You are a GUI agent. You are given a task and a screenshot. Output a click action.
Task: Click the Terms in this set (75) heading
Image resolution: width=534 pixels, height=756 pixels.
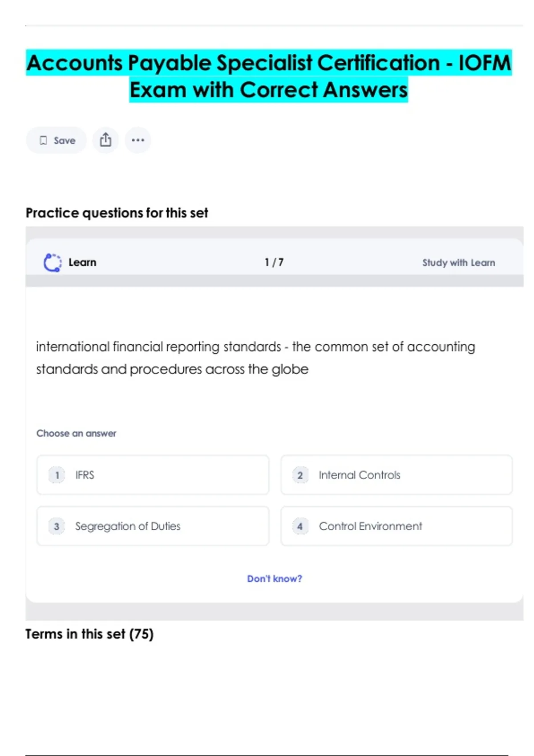point(89,634)
